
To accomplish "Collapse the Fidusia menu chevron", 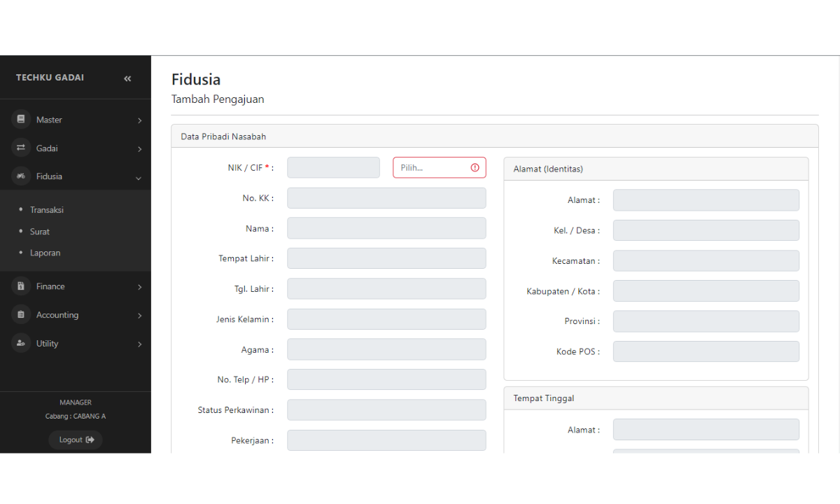I will tap(139, 178).
